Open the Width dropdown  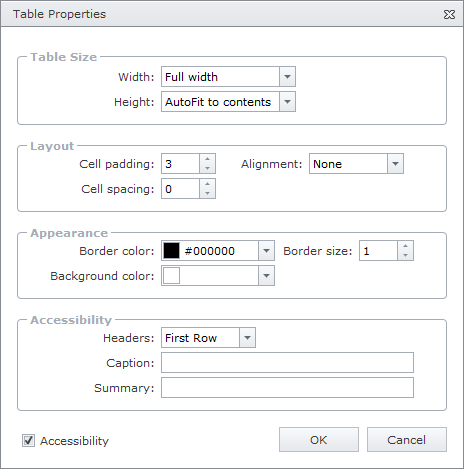[x=287, y=77]
